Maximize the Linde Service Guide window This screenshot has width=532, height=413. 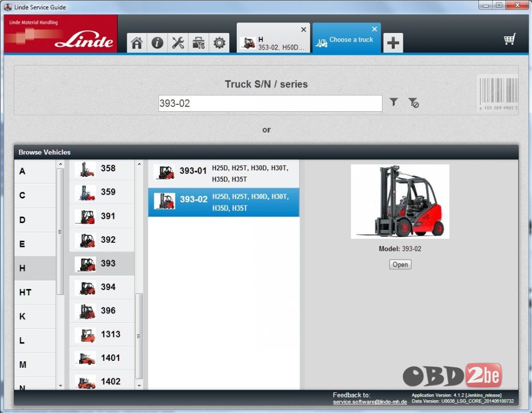[x=499, y=5]
